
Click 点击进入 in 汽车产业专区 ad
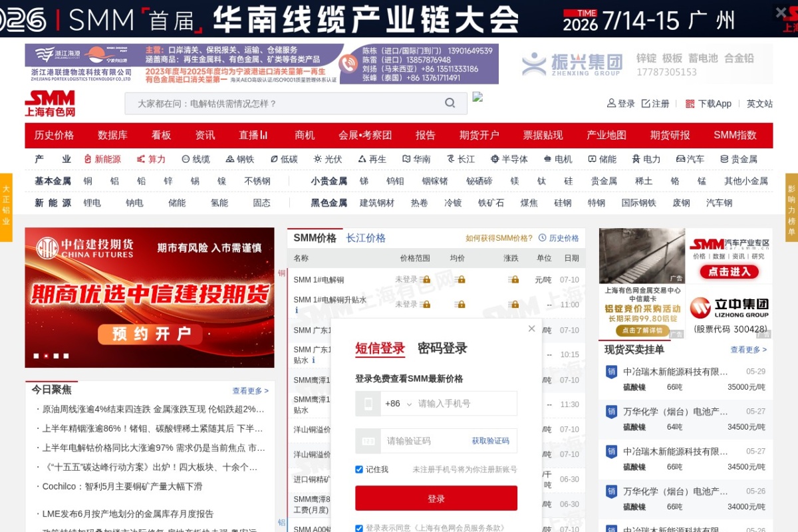(729, 271)
